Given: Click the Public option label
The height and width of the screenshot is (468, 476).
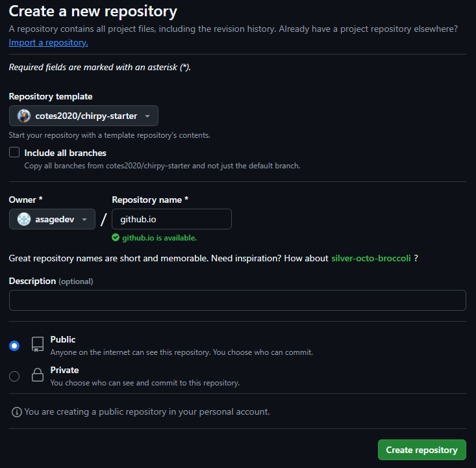Looking at the screenshot, I should tap(63, 339).
